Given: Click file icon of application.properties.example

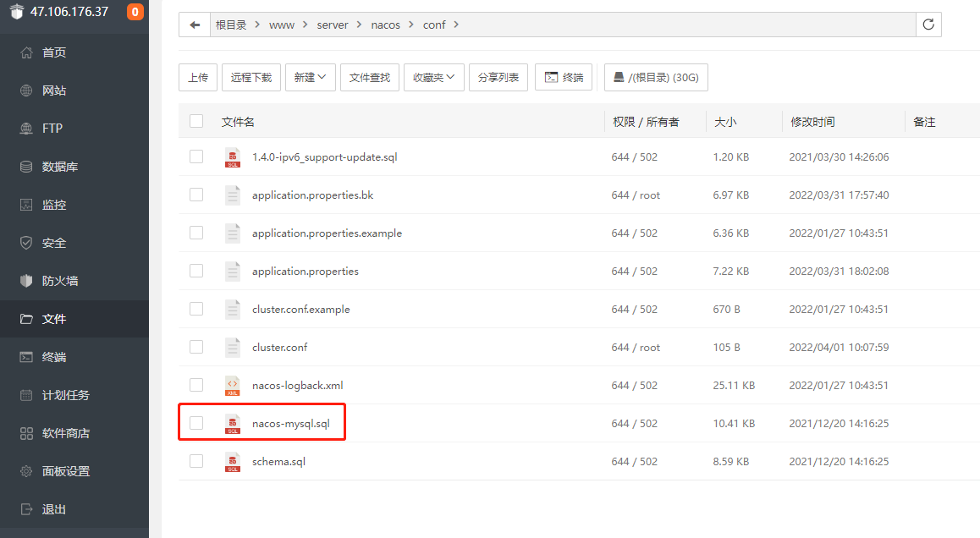Looking at the screenshot, I should pos(233,233).
